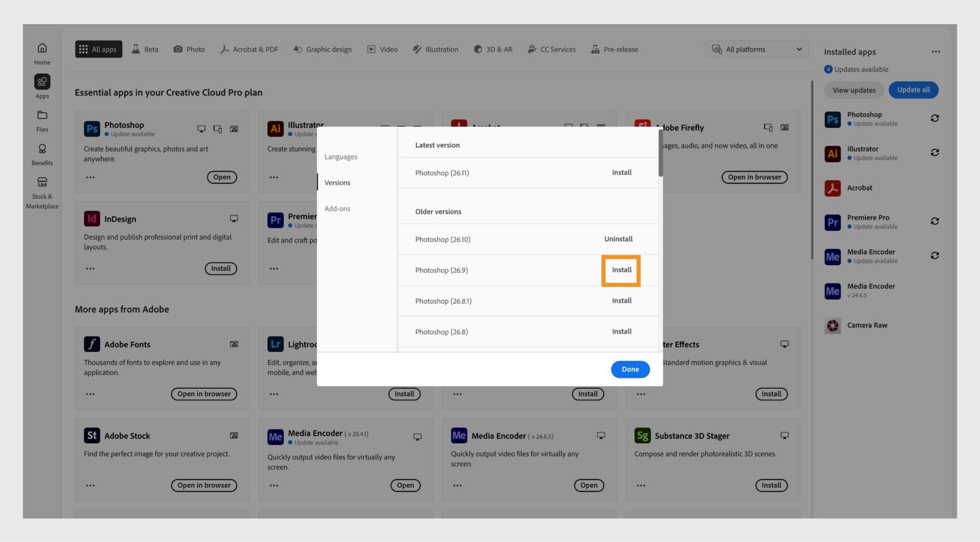Viewport: 980px width, 542px height.
Task: Switch to Acrobat & PDF tab
Action: click(249, 50)
